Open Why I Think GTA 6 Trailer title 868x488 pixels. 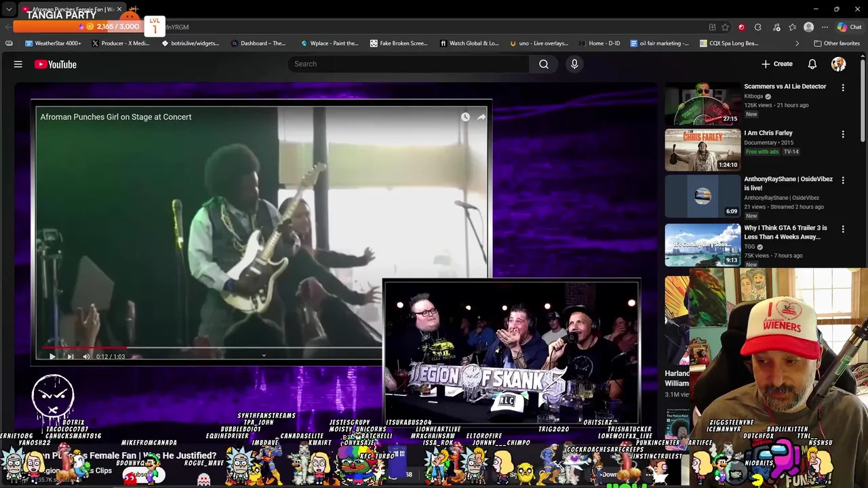tap(785, 232)
